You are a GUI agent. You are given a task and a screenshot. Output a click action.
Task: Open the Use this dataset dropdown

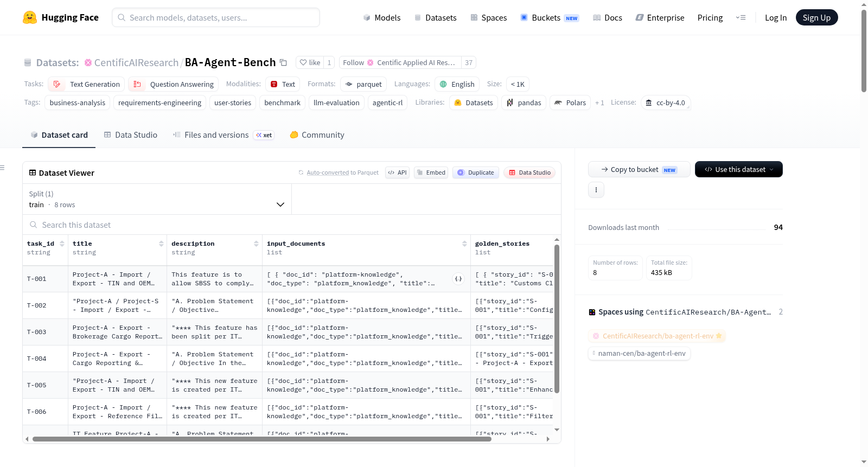pyautogui.click(x=739, y=169)
